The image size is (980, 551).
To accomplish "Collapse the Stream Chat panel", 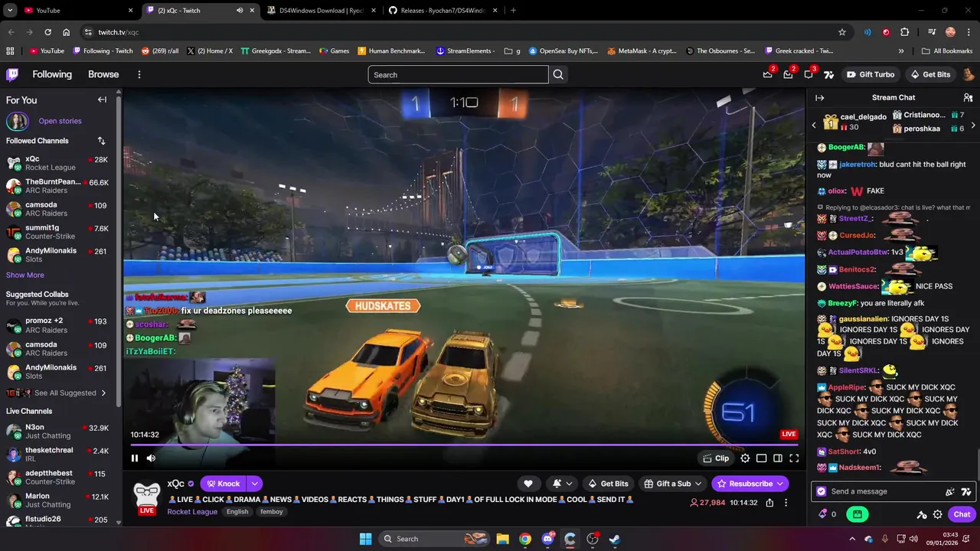I will [819, 97].
